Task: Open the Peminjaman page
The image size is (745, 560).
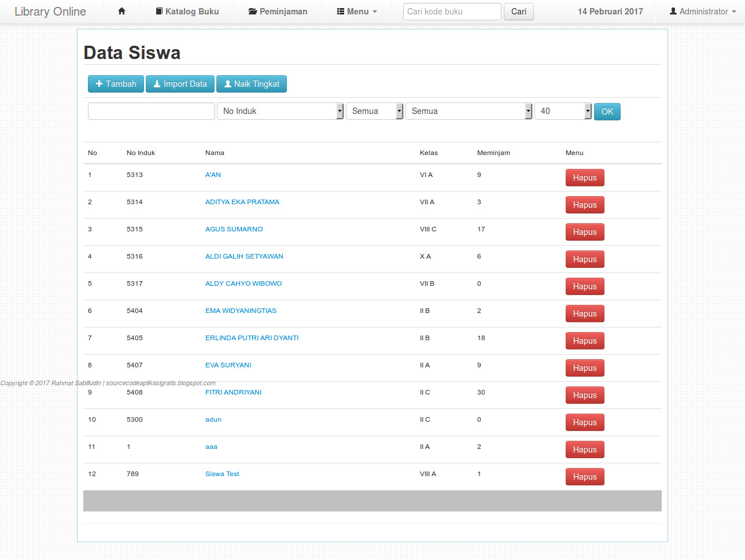Action: (x=276, y=11)
